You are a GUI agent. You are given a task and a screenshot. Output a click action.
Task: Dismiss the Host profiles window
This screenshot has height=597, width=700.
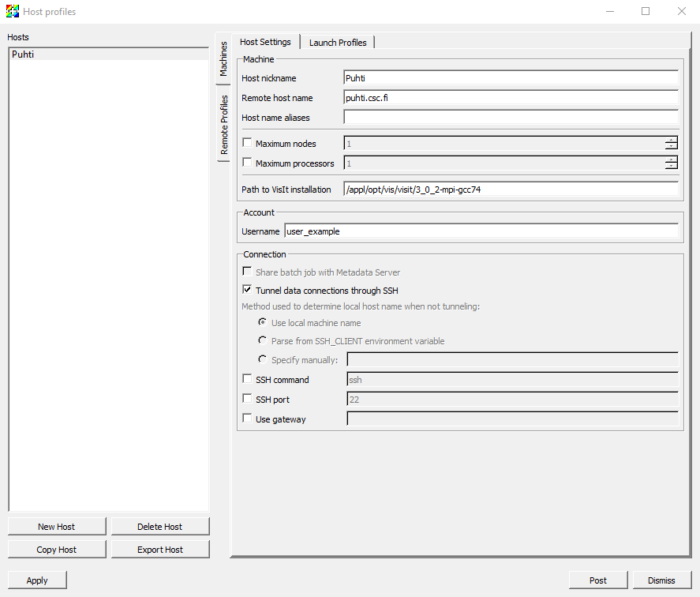tap(661, 580)
